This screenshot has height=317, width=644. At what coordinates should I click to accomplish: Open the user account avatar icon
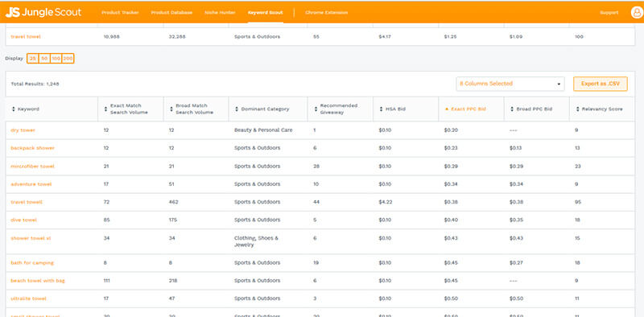637,12
